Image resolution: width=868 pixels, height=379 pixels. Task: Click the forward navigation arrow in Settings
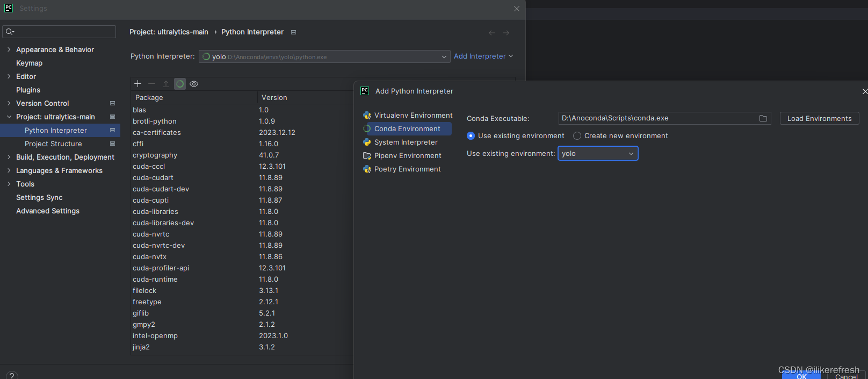tap(506, 33)
